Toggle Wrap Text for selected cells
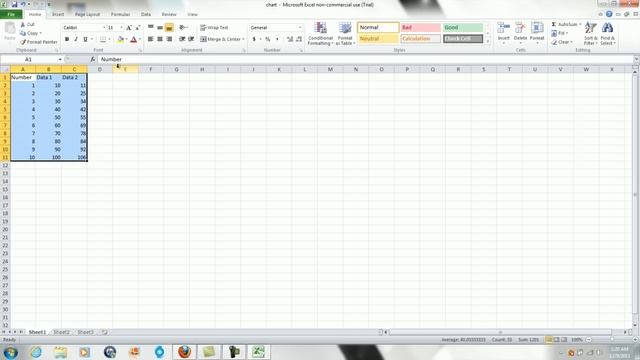This screenshot has width=640, height=360. [x=214, y=27]
